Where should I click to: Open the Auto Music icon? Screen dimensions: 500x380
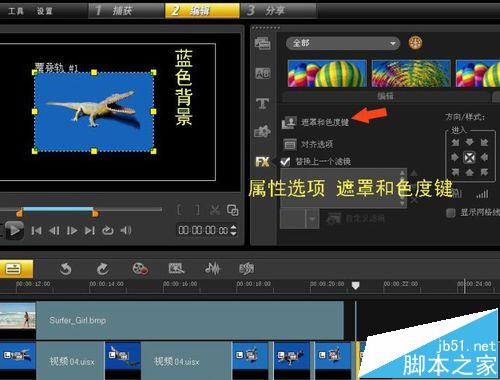[247, 268]
